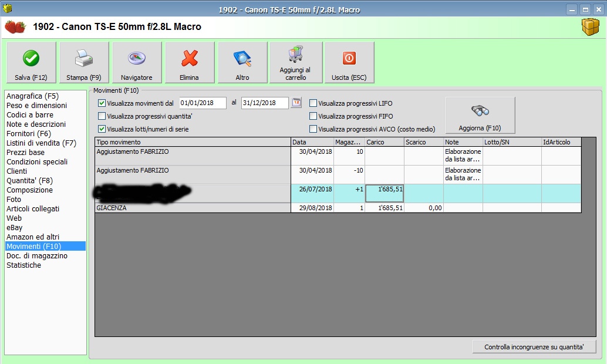Open Clienti section
This screenshot has width=607, height=364.
[x=45, y=171]
